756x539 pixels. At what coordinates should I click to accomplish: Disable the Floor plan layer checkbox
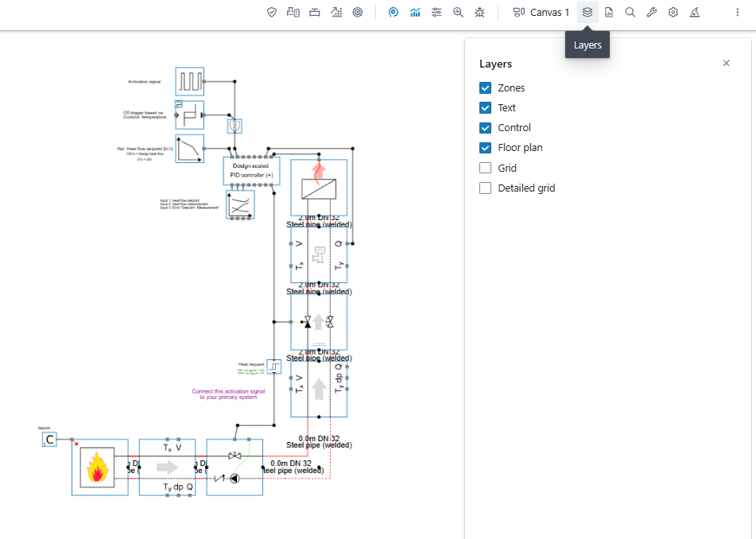pos(486,148)
